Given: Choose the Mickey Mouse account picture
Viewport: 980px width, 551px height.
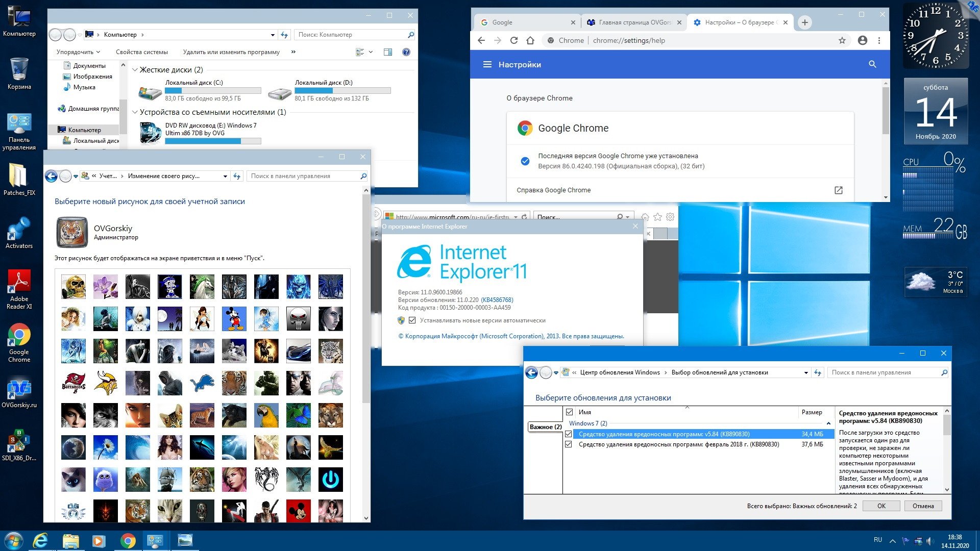Looking at the screenshot, I should [235, 319].
